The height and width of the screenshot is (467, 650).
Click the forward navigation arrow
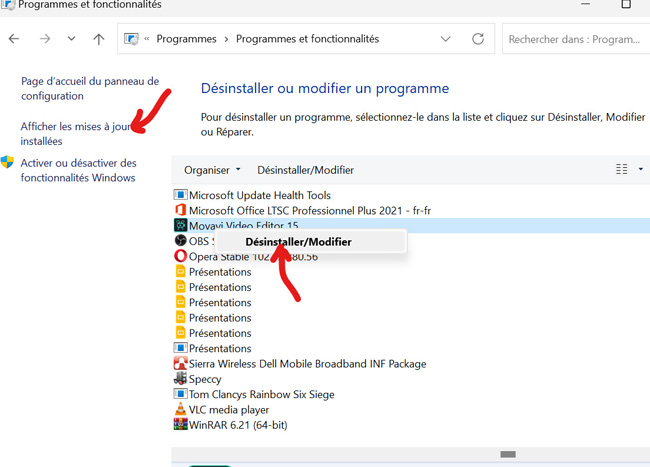[x=45, y=39]
